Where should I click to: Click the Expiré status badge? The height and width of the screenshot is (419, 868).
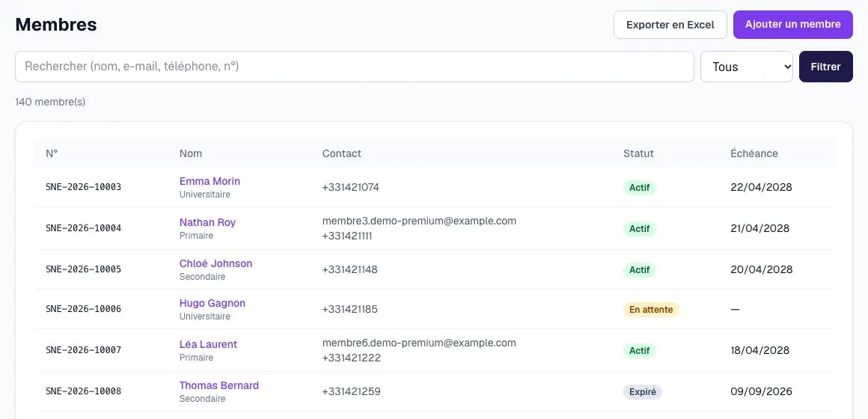tap(642, 392)
